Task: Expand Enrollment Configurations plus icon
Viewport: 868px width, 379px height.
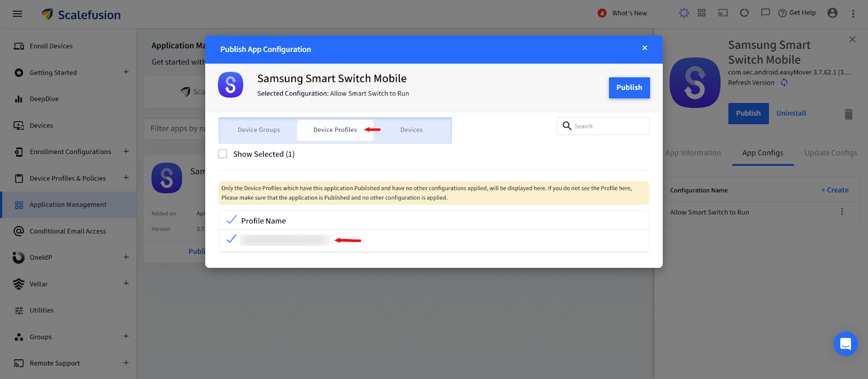Action: tap(126, 151)
